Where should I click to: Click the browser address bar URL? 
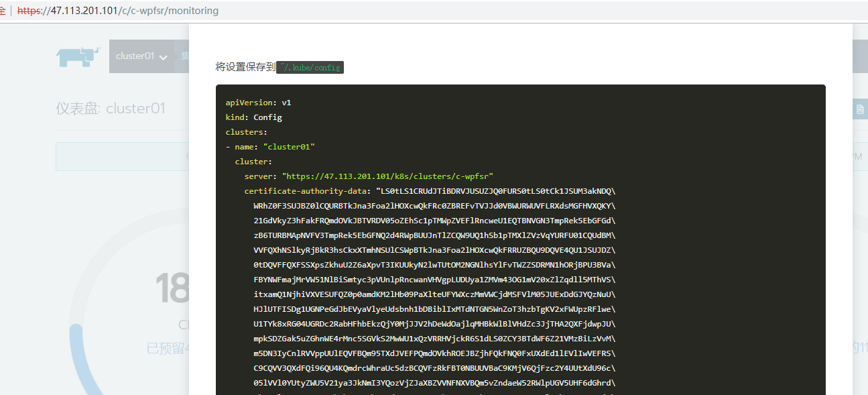pos(118,11)
